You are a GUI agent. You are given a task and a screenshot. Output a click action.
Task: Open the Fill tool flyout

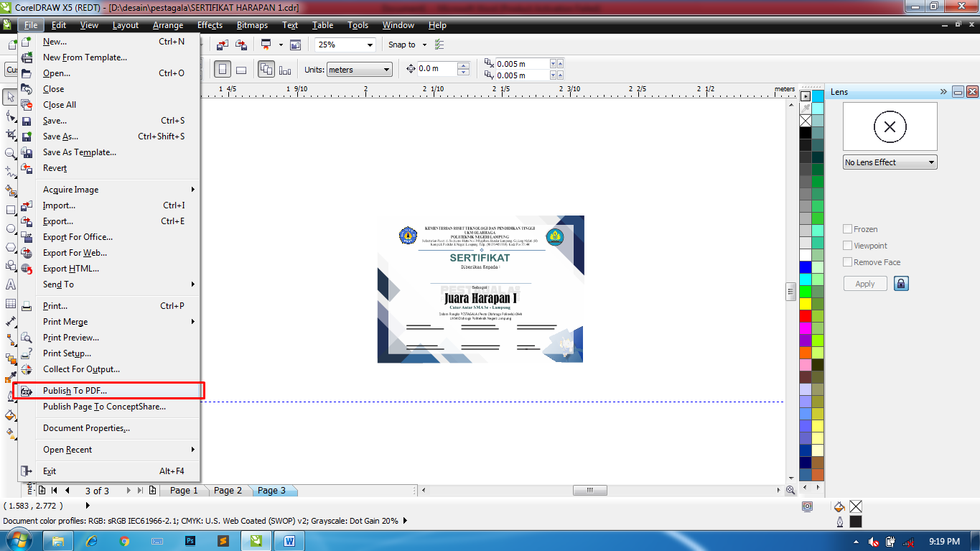point(10,416)
